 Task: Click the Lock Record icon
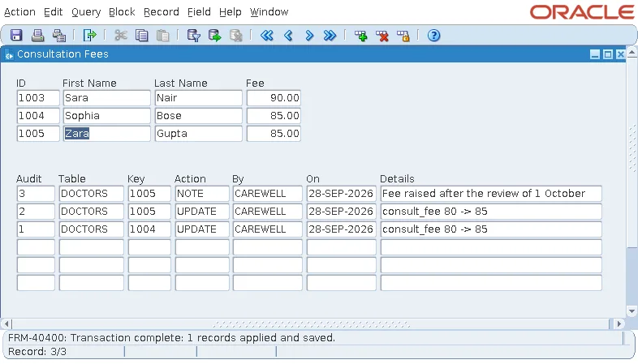[403, 36]
